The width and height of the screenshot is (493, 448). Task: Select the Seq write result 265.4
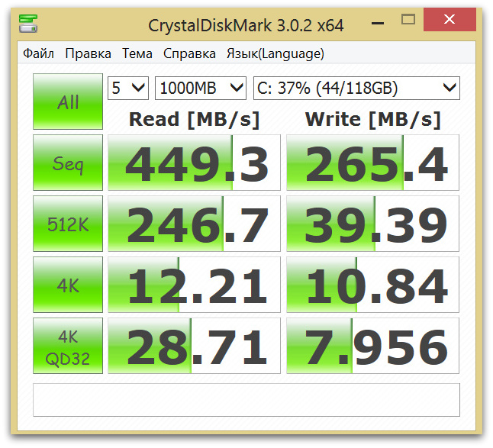(x=373, y=163)
